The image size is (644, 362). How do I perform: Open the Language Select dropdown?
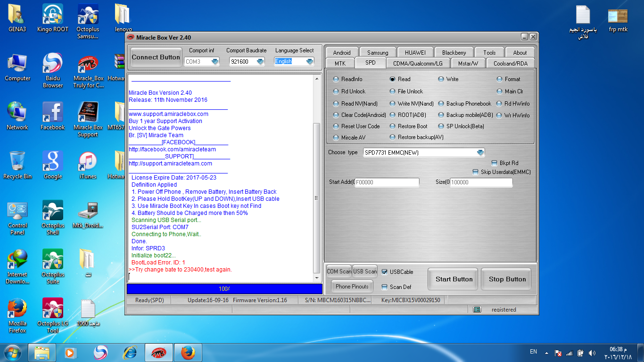tap(310, 62)
